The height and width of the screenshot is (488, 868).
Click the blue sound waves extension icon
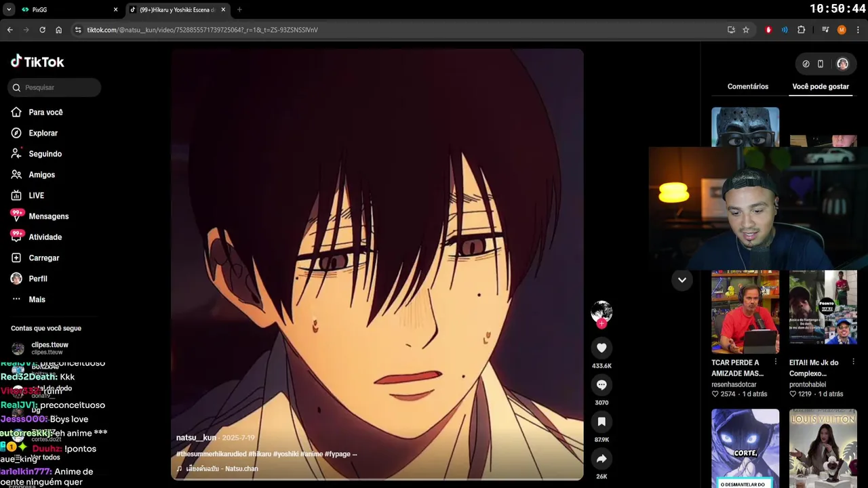pyautogui.click(x=785, y=30)
